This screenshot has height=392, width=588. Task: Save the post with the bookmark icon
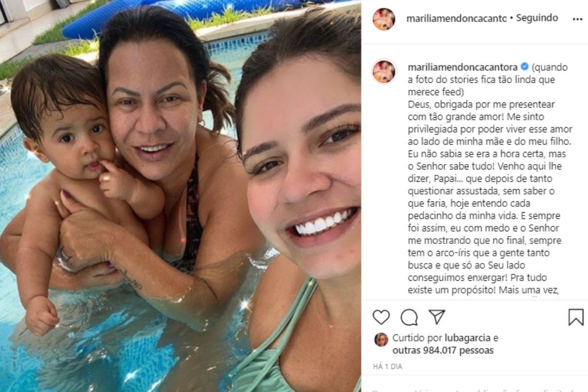[576, 317]
